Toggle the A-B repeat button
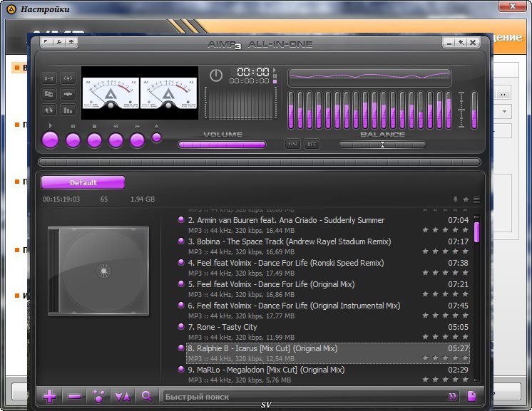532x411 pixels. 49,78
